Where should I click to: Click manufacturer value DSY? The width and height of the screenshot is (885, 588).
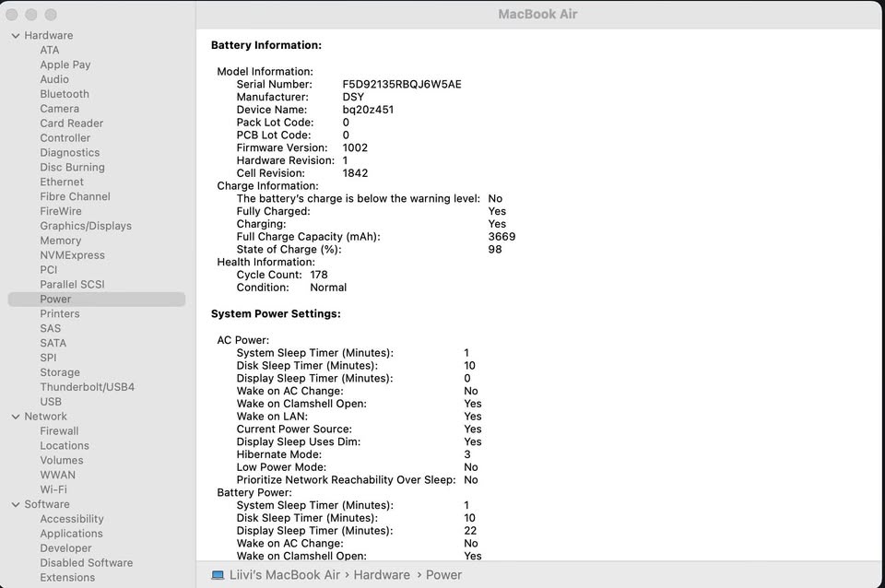[353, 98]
